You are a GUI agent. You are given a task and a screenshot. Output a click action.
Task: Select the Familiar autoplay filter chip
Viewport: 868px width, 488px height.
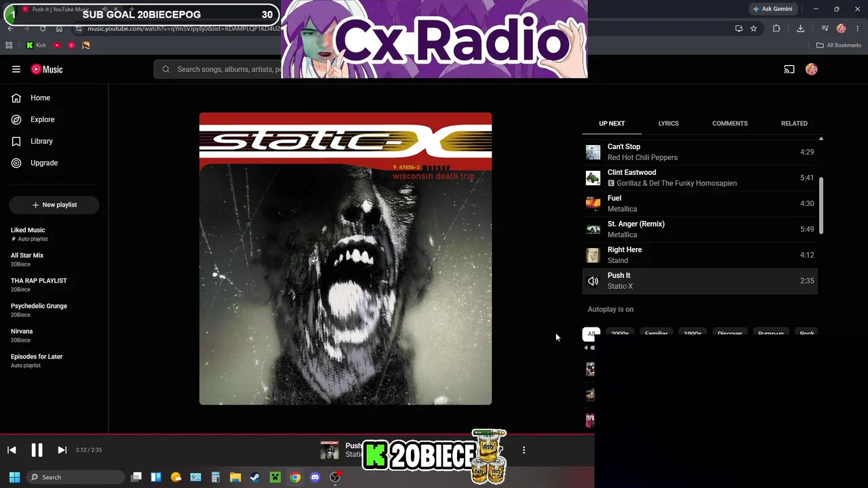point(656,333)
